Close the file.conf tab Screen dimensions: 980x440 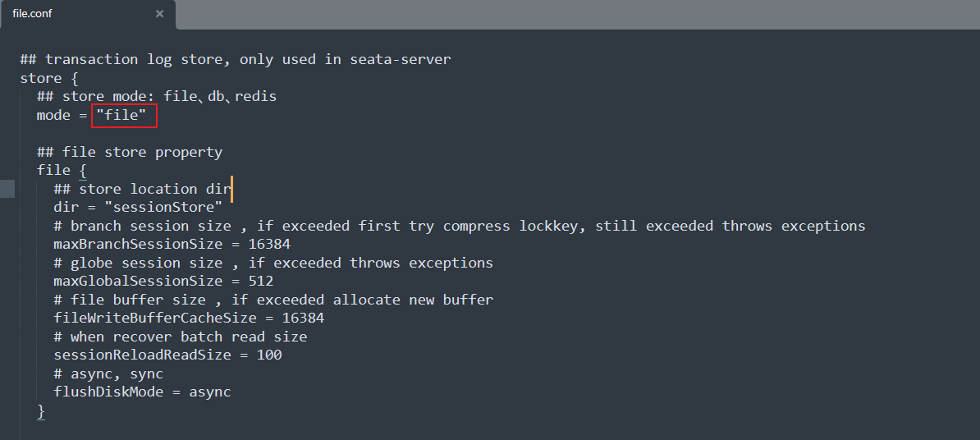(x=159, y=14)
